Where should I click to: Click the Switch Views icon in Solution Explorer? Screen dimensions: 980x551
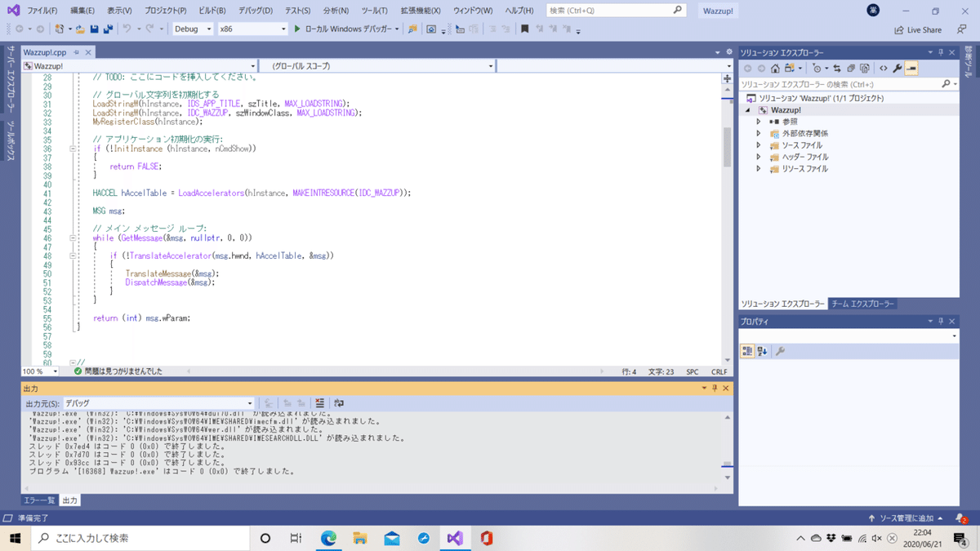(x=790, y=69)
